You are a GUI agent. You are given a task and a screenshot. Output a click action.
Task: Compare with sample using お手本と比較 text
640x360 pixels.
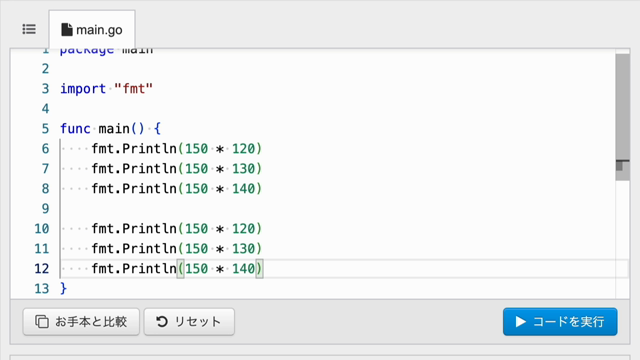tap(91, 322)
